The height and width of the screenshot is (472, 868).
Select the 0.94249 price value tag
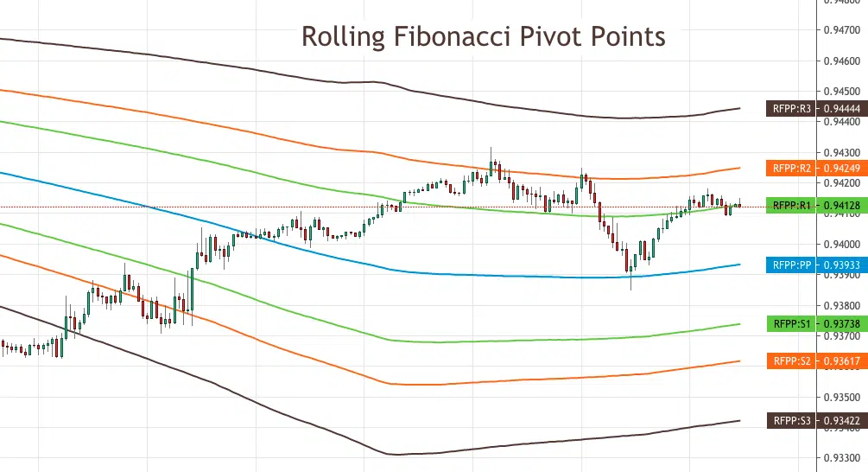pos(841,168)
